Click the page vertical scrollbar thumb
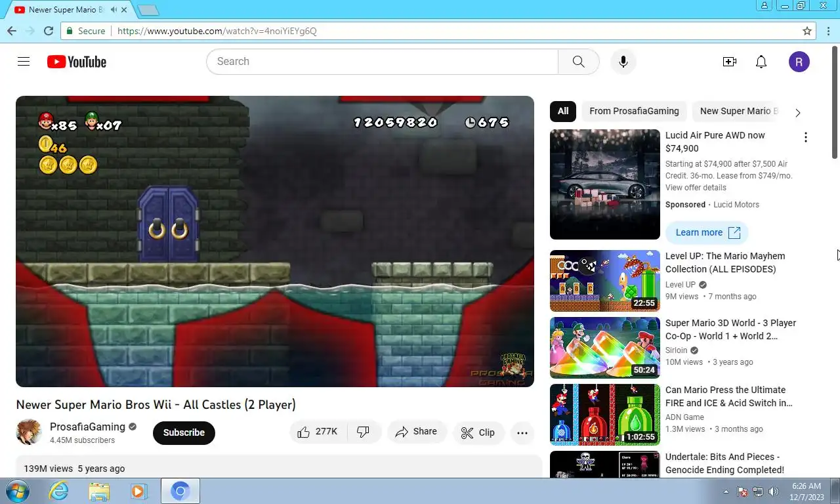 click(x=835, y=102)
